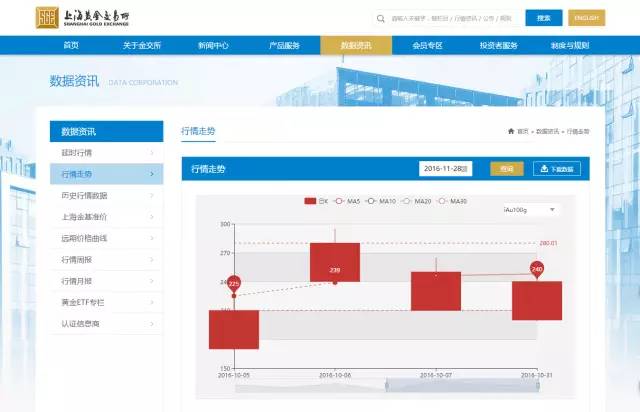Open 关于金交所 navigation menu
The image size is (640, 412).
tap(142, 45)
